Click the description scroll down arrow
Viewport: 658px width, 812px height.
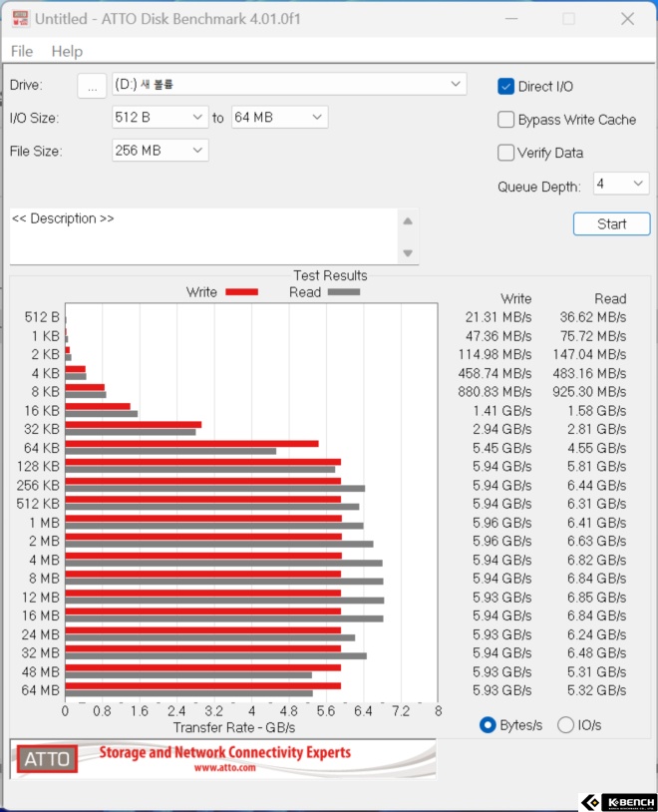pyautogui.click(x=408, y=253)
